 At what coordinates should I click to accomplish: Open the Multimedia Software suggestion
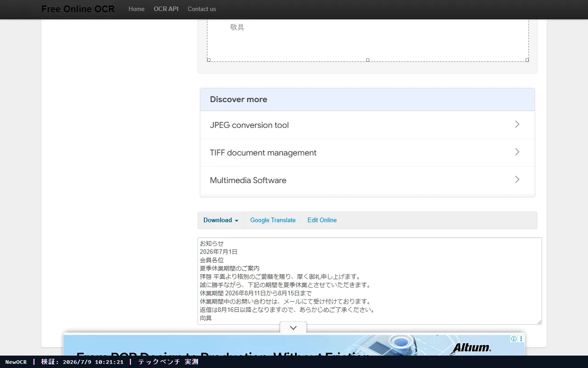tap(367, 180)
